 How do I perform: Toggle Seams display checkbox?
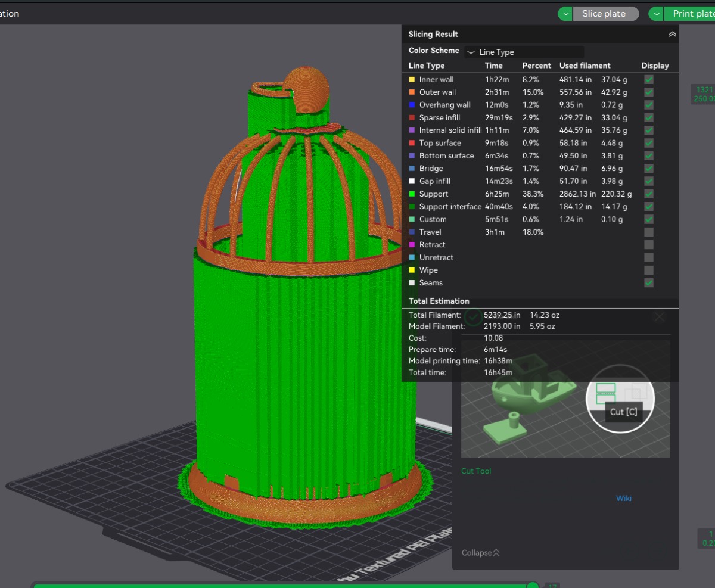[x=649, y=283]
